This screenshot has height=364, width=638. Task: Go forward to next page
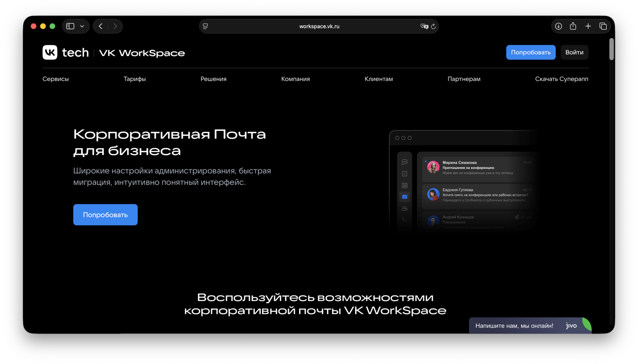[115, 26]
